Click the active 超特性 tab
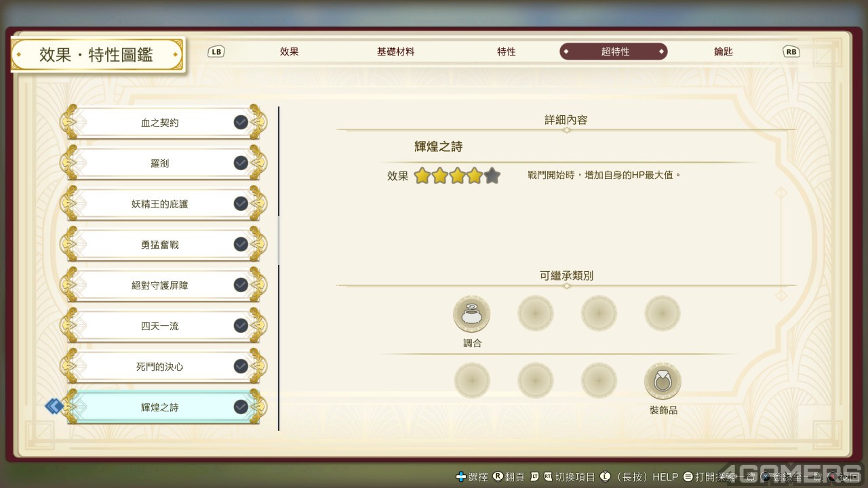868x488 pixels. [614, 52]
